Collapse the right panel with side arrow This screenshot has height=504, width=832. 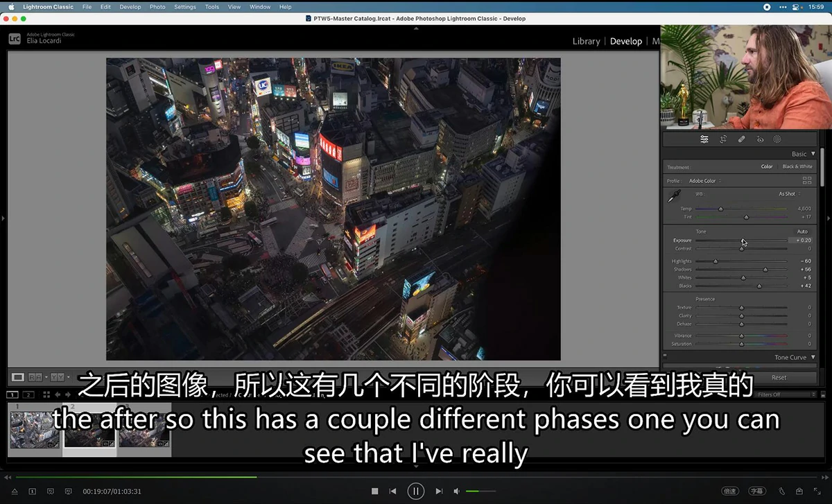tap(829, 218)
